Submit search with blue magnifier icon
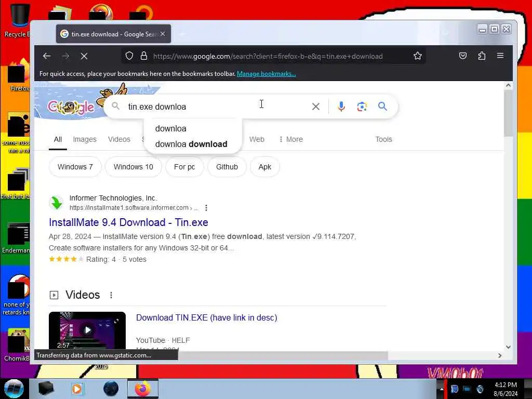 click(383, 107)
